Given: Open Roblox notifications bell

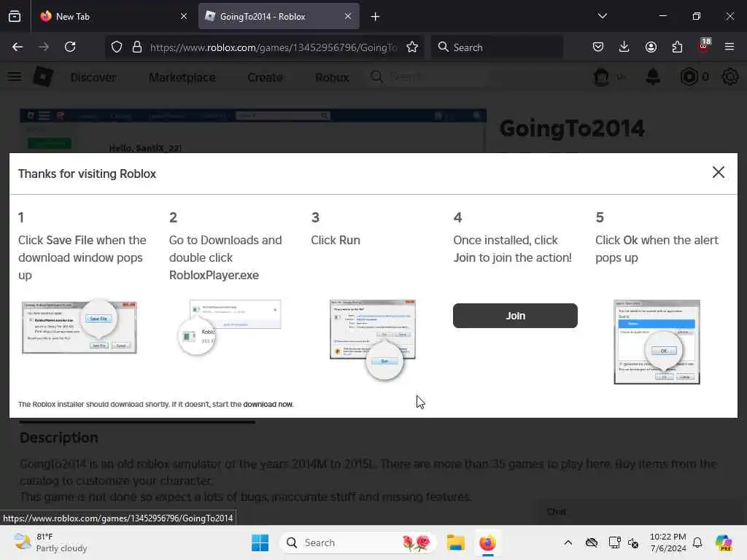Looking at the screenshot, I should point(653,77).
